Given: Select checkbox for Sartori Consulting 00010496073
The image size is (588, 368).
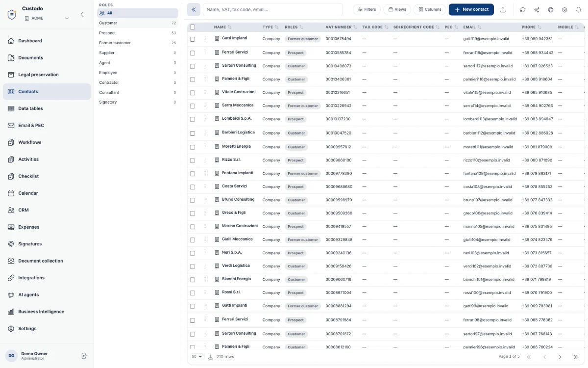Looking at the screenshot, I should [193, 66].
